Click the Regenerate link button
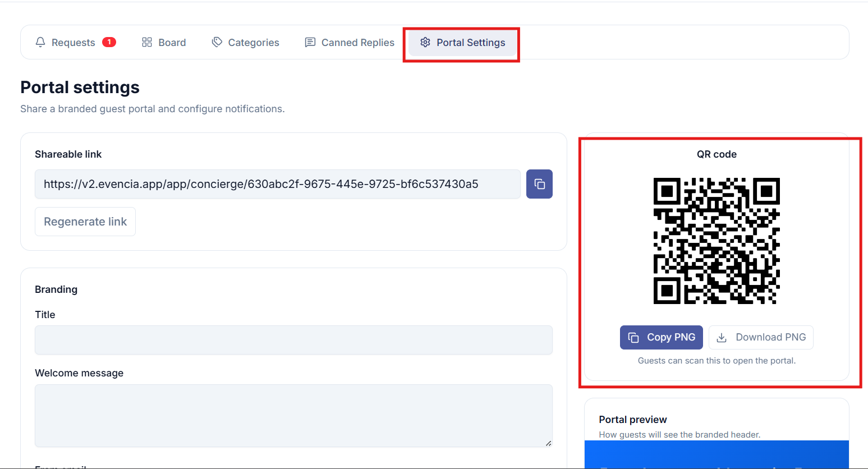This screenshot has height=469, width=868. pos(85,222)
